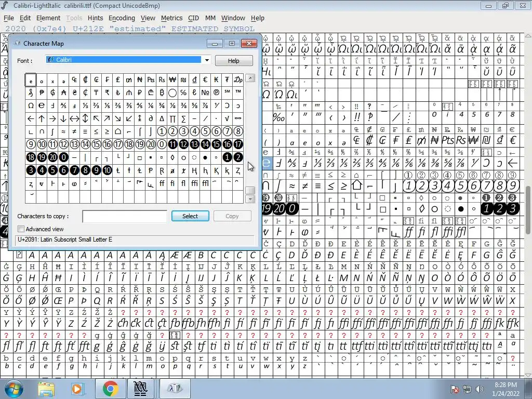532x399 pixels.
Task: Select the Euro sign cell in Character Map
Action: (x=205, y=79)
